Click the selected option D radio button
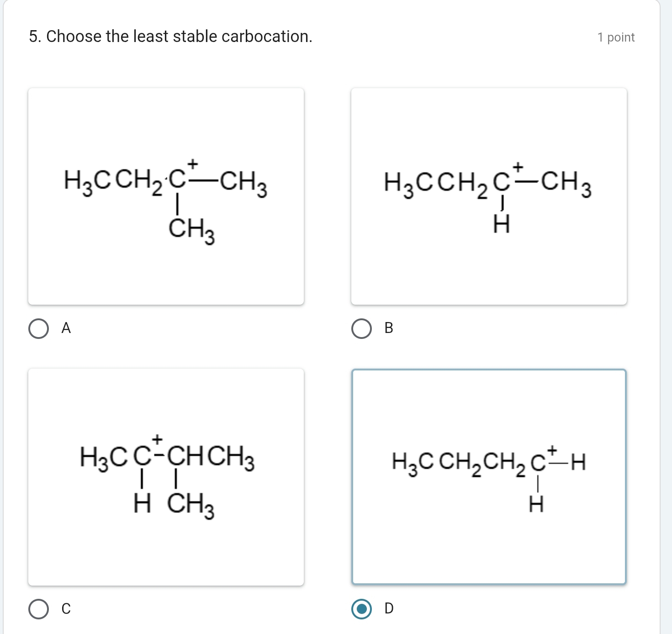This screenshot has height=634, width=672. (361, 609)
